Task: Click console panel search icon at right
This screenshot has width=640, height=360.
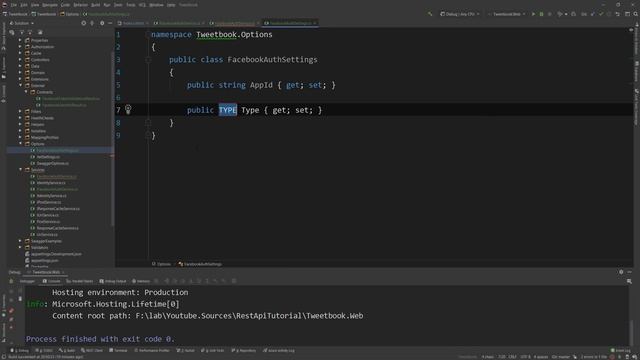Action: pos(629,281)
